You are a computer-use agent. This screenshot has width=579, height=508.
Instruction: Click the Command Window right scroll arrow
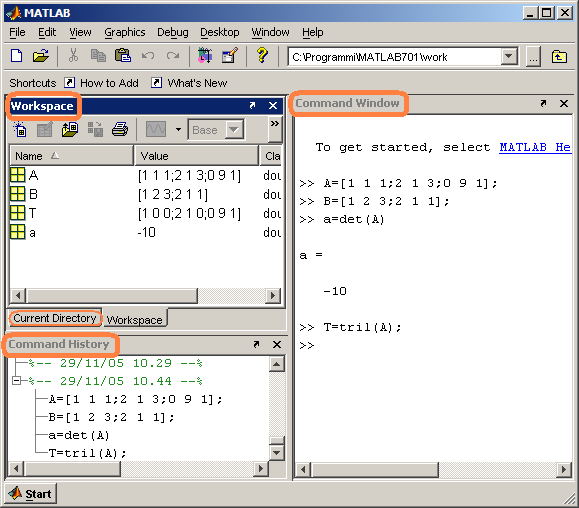coord(563,470)
